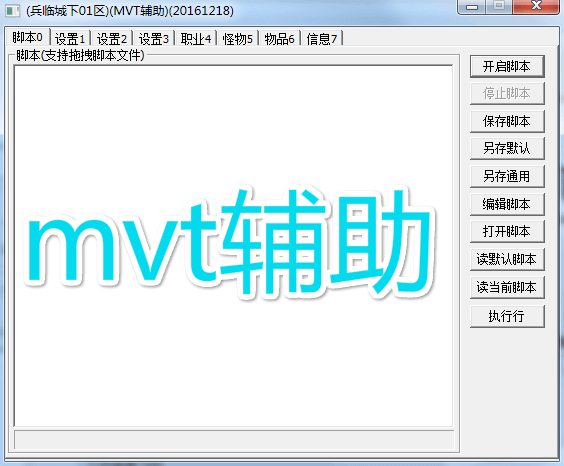The width and height of the screenshot is (564, 466).
Task: Start the script with the 开启脚本 button
Action: click(507, 67)
